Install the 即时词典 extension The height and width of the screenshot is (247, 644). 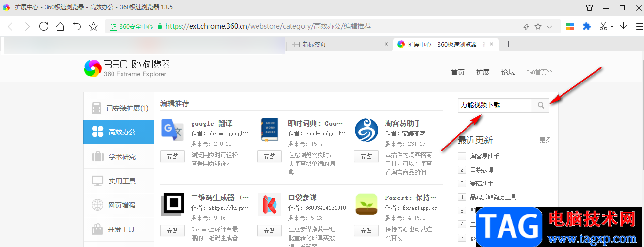pos(269,156)
